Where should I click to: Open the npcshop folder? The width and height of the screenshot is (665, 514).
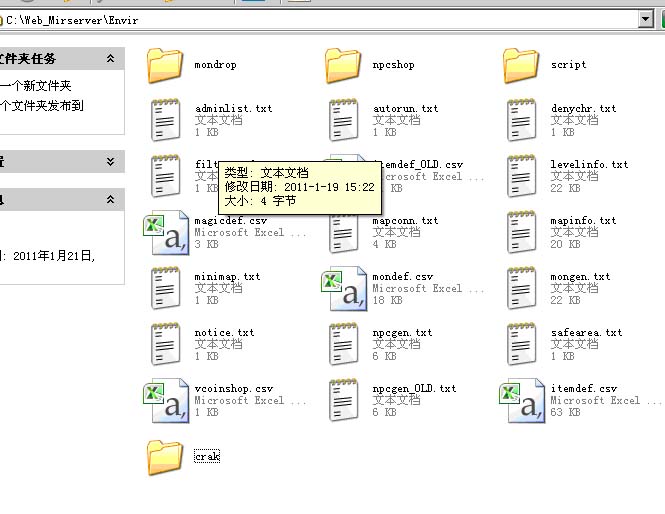point(344,65)
